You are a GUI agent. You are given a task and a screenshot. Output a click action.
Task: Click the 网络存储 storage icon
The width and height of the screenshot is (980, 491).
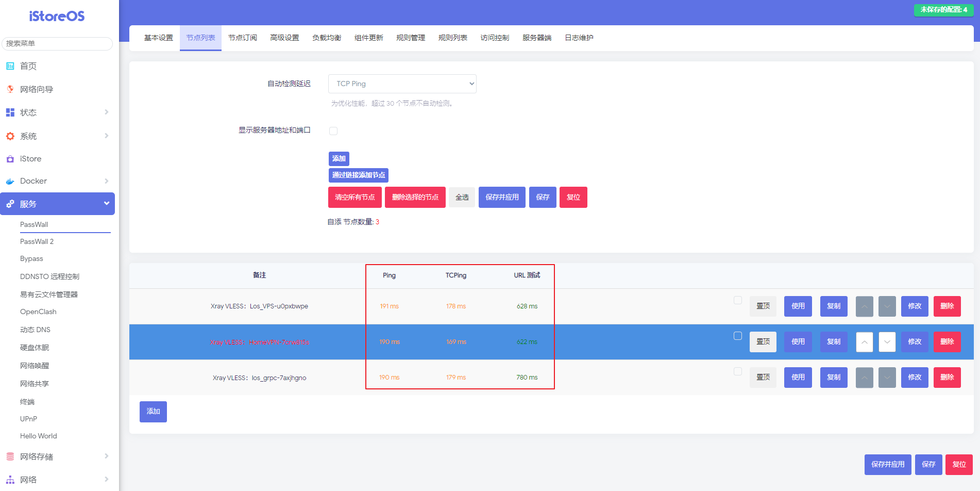pyautogui.click(x=10, y=456)
